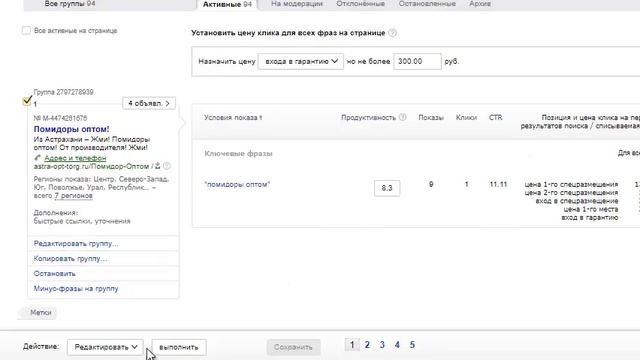Open the 'Остановленные' tab

point(427,4)
